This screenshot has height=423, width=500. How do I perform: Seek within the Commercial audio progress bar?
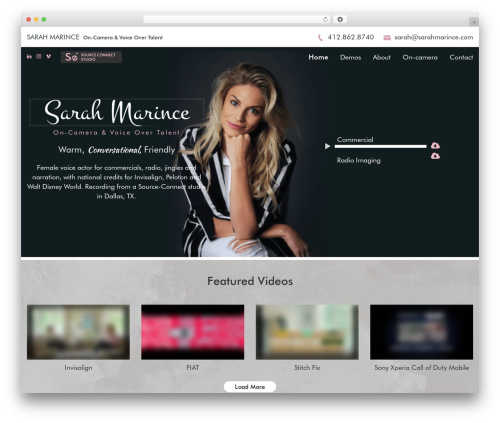380,146
